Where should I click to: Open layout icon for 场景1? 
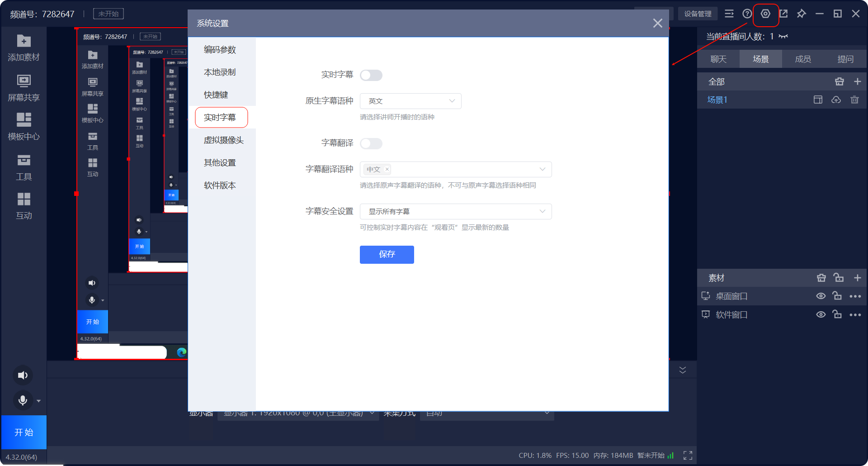point(818,100)
